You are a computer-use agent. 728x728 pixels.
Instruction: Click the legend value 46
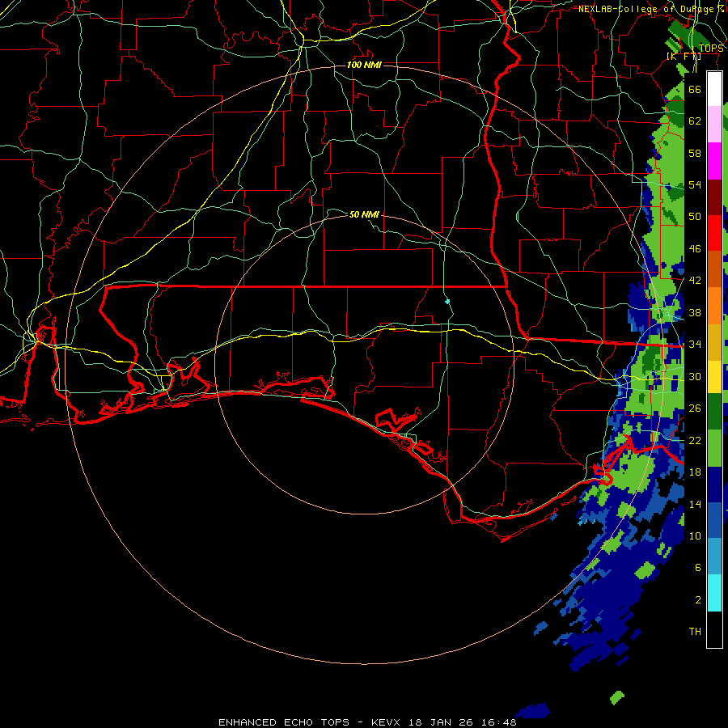pyautogui.click(x=695, y=249)
